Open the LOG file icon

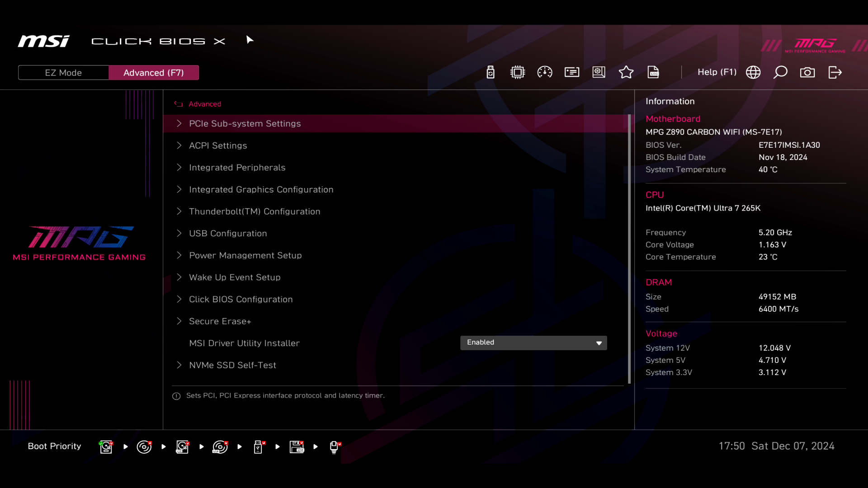(x=653, y=72)
